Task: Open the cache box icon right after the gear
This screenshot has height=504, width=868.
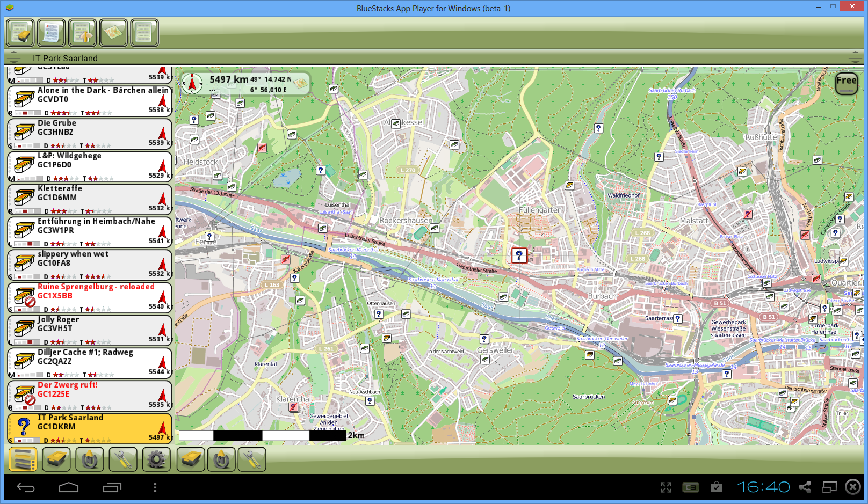Action: [x=191, y=459]
